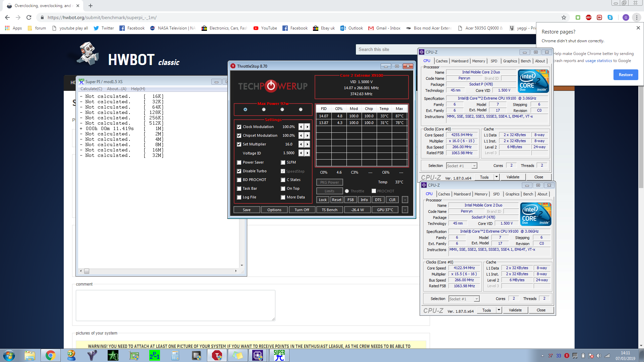Open SPD tab in lower CPU-Z window
Viewport: 644px width, 362px height.
pos(496,194)
